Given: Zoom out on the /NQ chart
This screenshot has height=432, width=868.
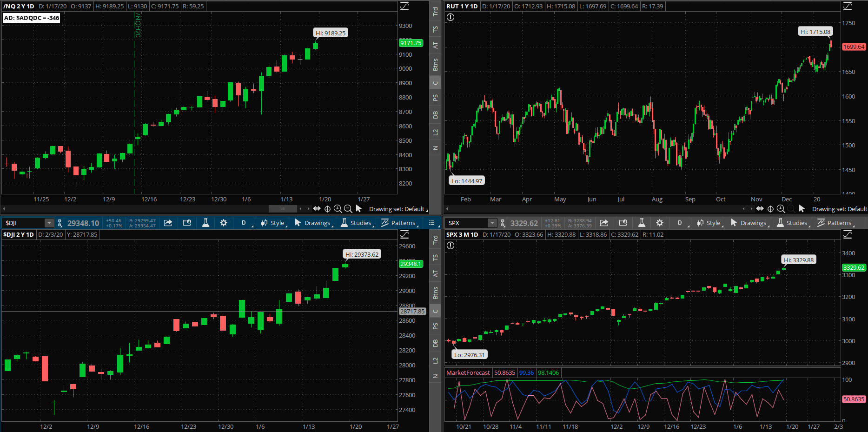Looking at the screenshot, I should (x=348, y=209).
